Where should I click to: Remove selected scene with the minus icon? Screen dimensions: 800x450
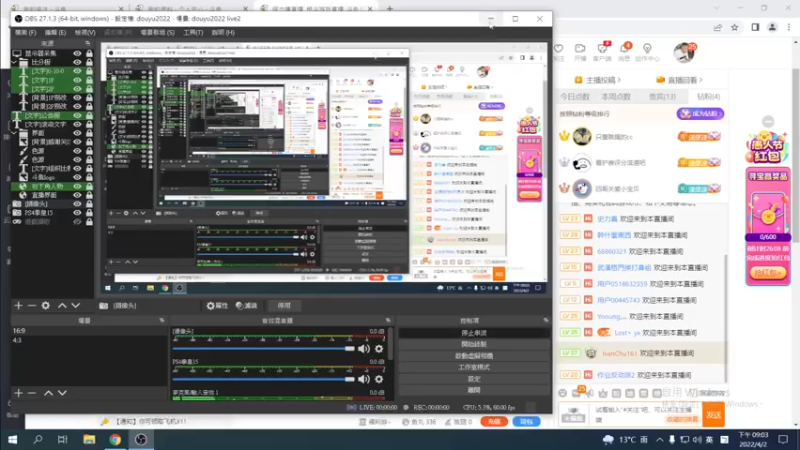point(32,393)
